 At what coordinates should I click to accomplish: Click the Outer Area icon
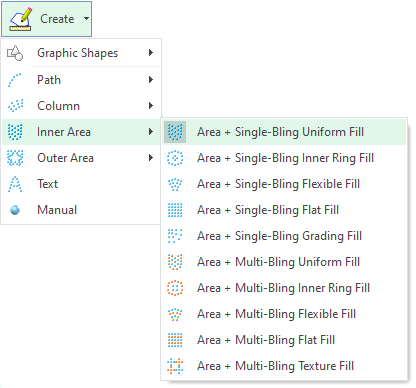click(x=15, y=158)
